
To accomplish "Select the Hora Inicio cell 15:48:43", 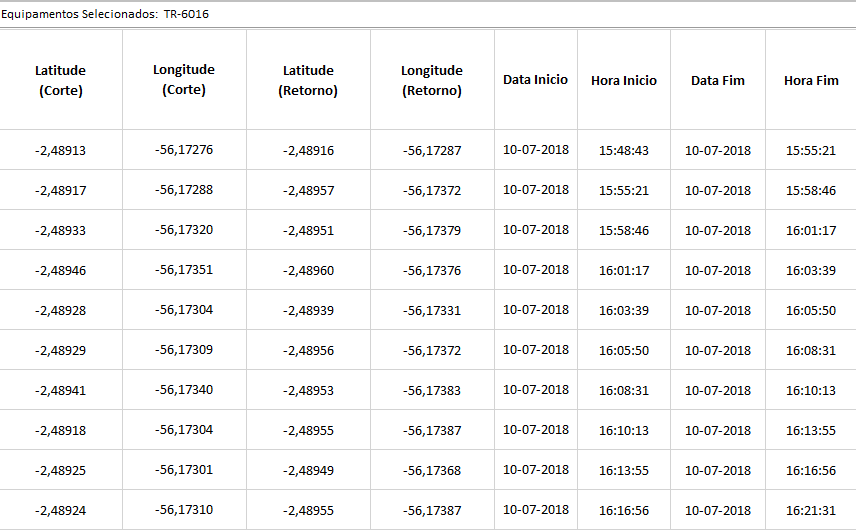I will [624, 151].
